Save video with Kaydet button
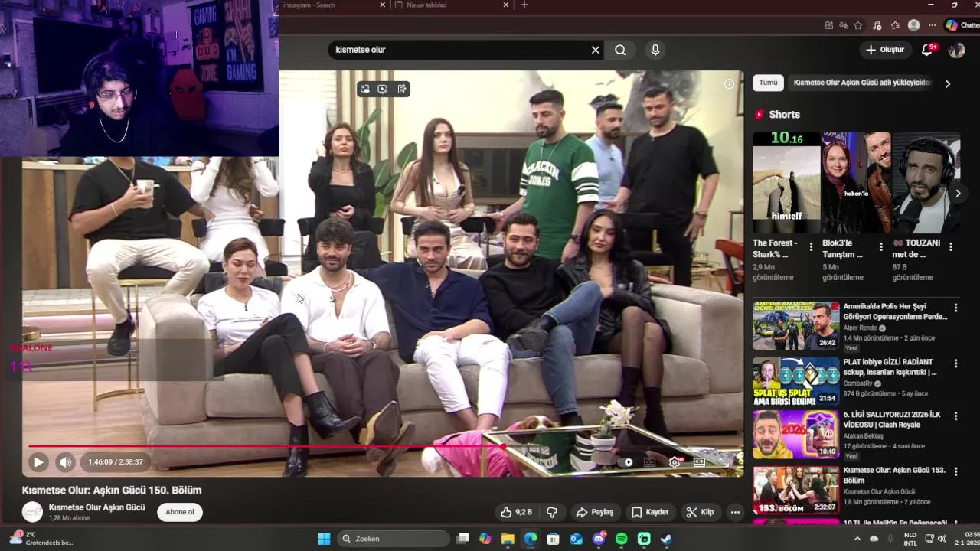980x551 pixels. 650,512
